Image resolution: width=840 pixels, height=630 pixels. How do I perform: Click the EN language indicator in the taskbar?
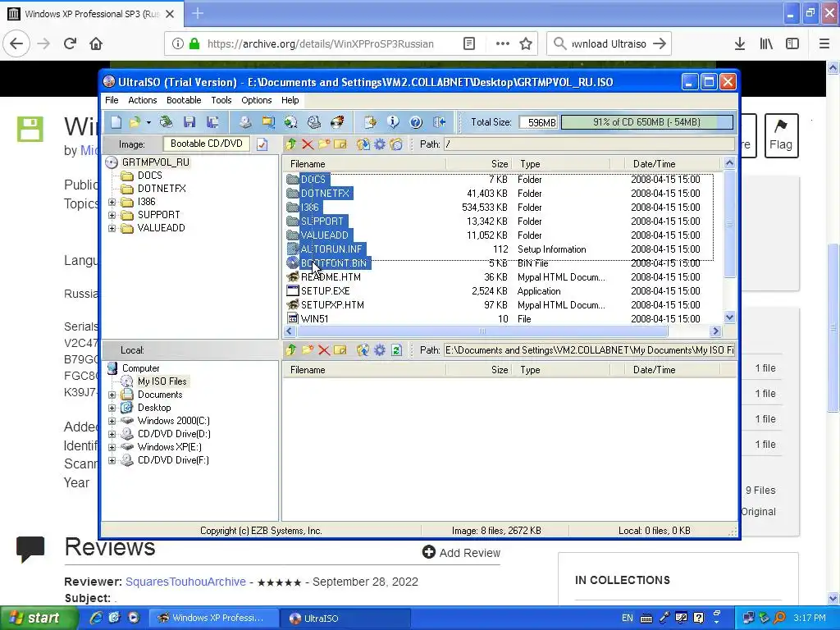pyautogui.click(x=627, y=618)
